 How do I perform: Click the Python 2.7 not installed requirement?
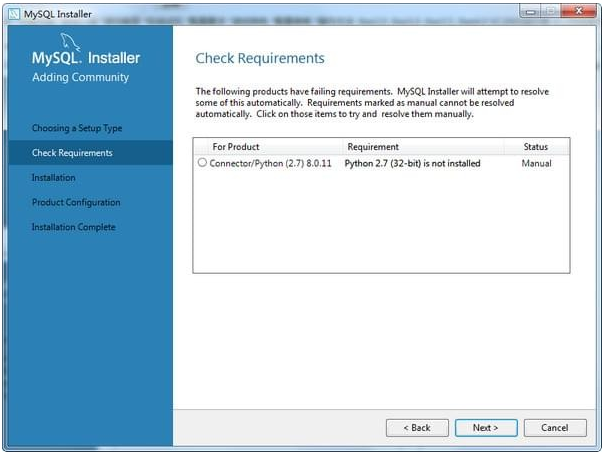pos(412,163)
